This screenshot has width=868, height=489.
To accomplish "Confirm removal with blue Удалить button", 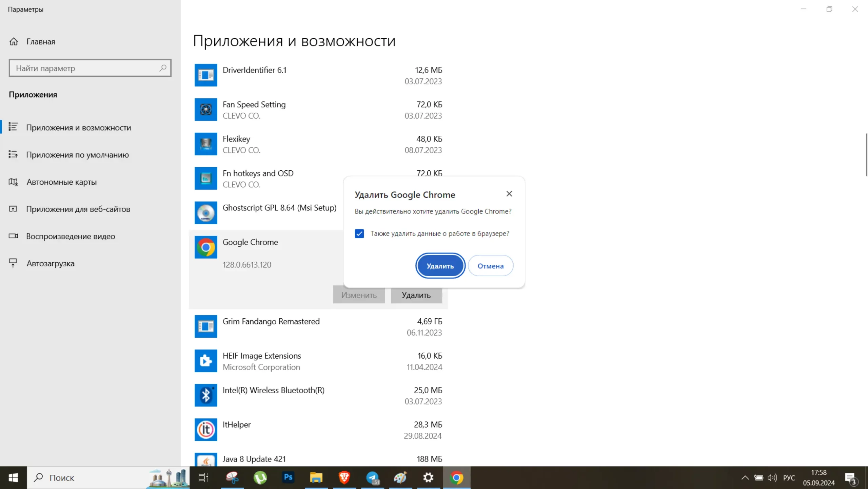I will point(440,266).
